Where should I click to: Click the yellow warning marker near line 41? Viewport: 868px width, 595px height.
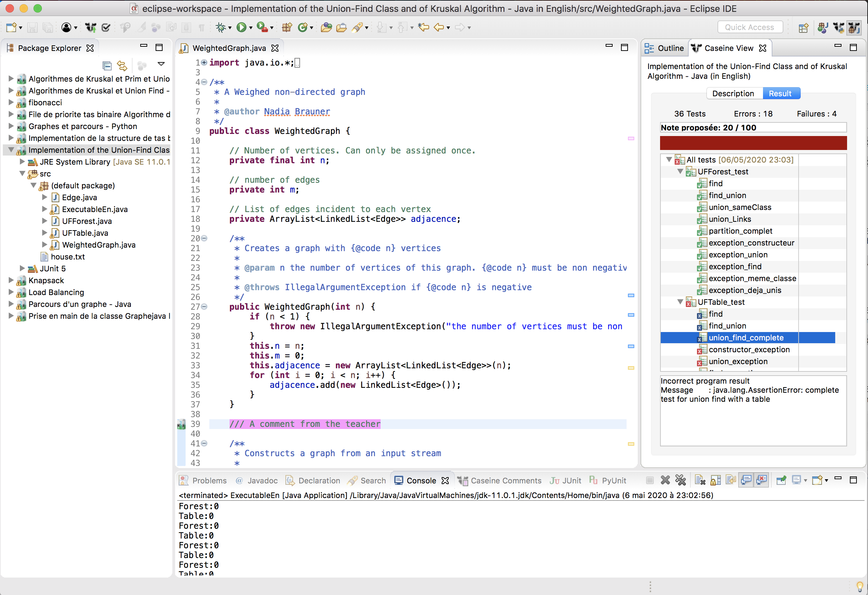click(631, 444)
